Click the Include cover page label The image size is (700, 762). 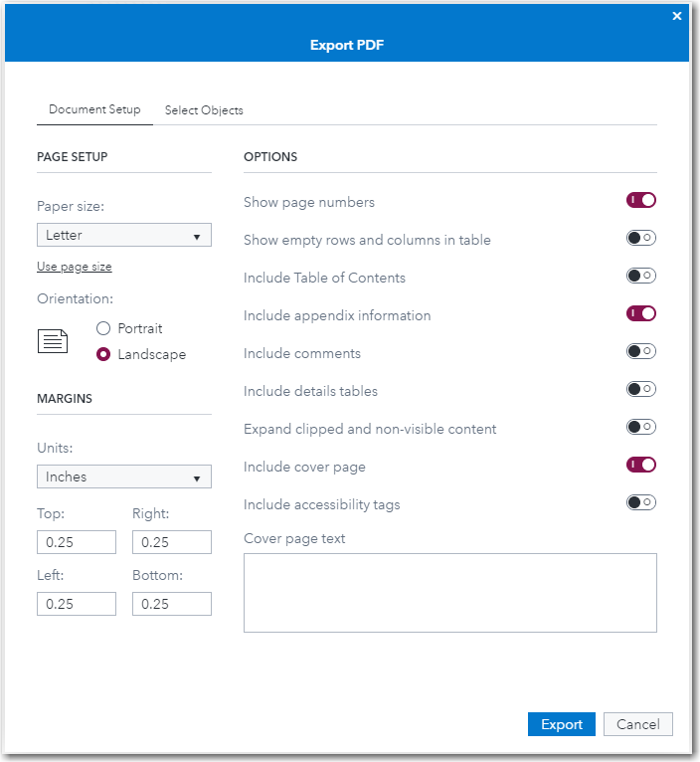click(304, 467)
